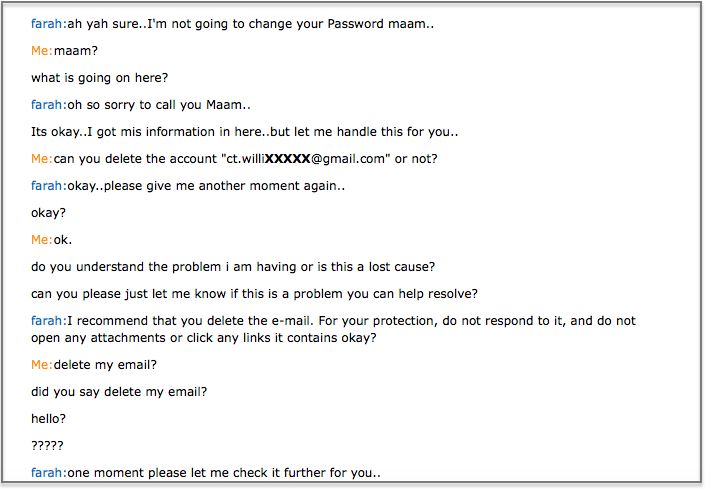Click the bold XXXXX redaction in the email
The width and height of the screenshot is (705, 489).
(288, 159)
